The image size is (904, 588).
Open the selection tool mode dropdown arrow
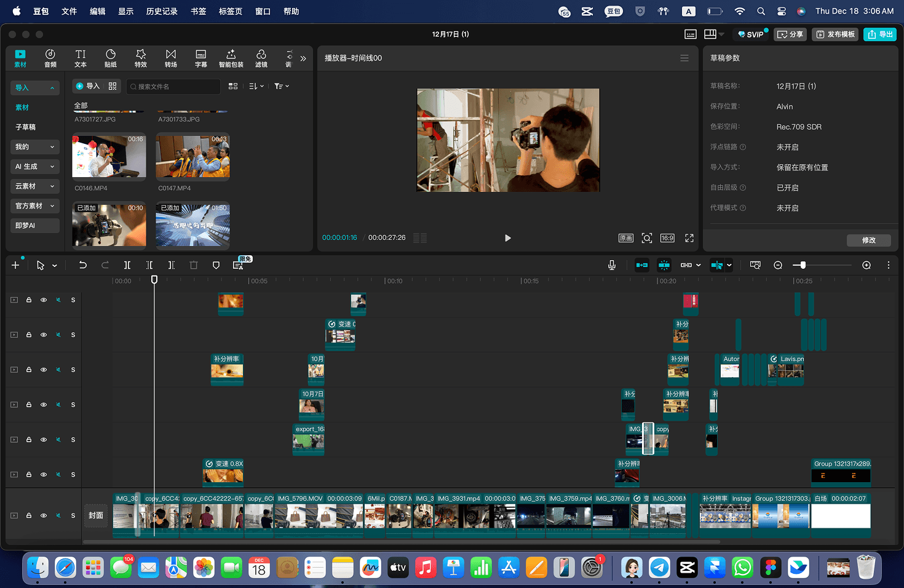point(55,266)
